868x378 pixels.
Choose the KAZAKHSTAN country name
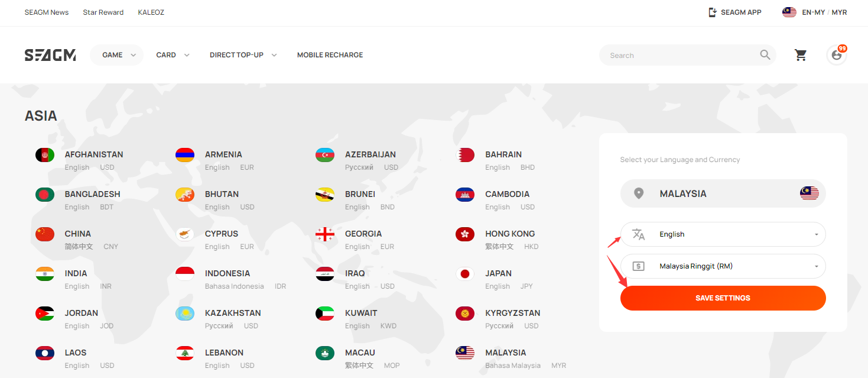233,313
